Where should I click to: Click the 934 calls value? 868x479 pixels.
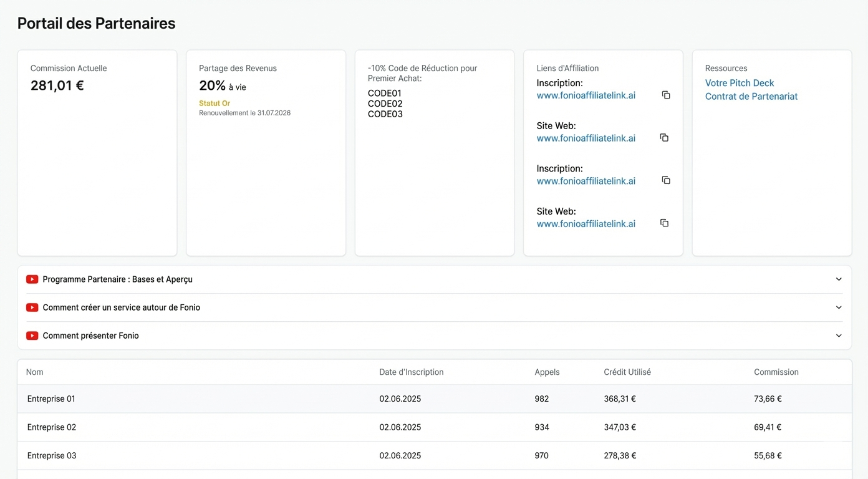coord(542,427)
